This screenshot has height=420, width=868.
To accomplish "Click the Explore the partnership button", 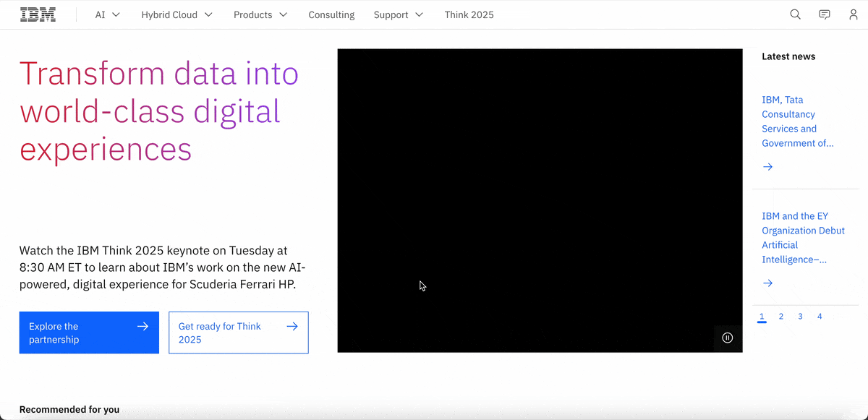I will [x=89, y=333].
